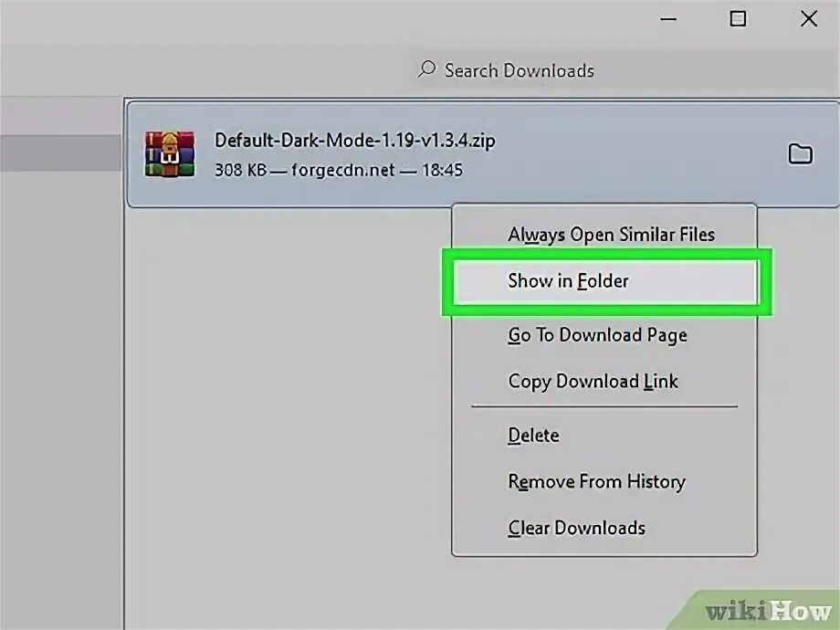Select Show in Folder from context menu
This screenshot has height=630, width=840.
(605, 281)
